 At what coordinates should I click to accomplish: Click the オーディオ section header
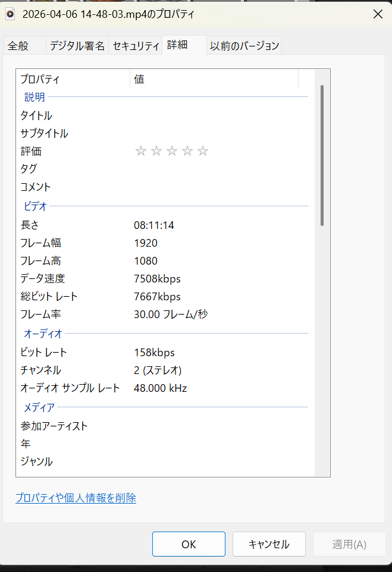tap(43, 334)
